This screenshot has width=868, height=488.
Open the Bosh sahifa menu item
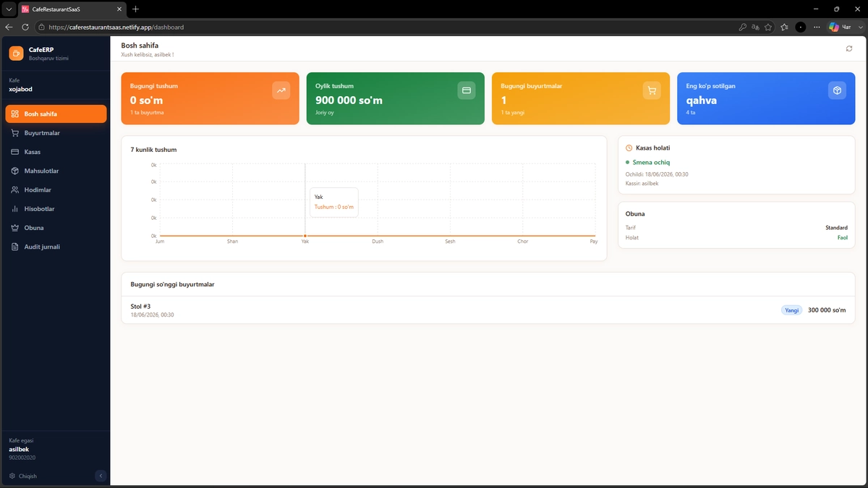tap(56, 114)
